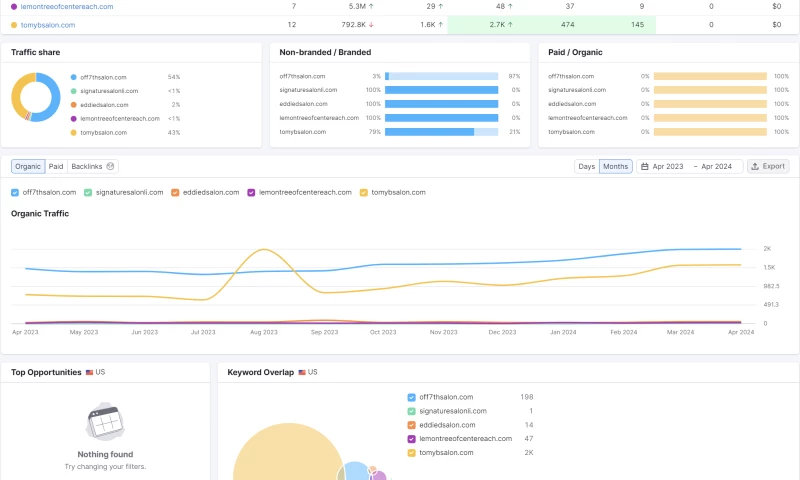Toggle eddiedsalon.com chart legend checkbox
Screen dimensions: 800x480
pyautogui.click(x=175, y=192)
